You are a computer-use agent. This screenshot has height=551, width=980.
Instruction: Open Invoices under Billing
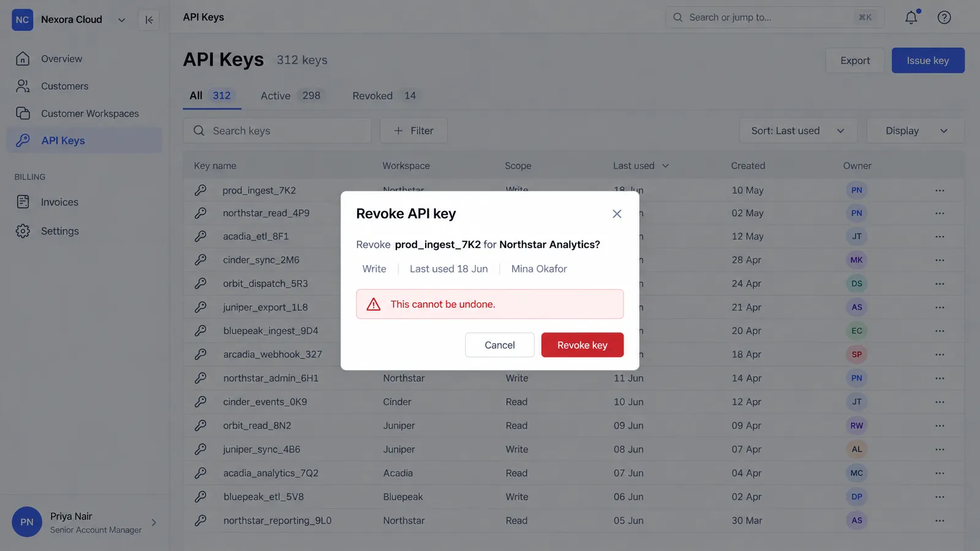[85, 202]
